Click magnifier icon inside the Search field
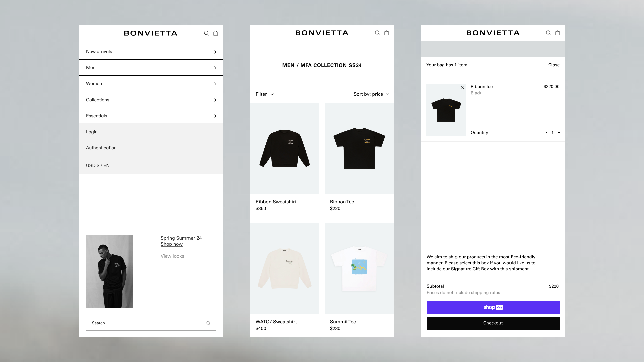This screenshot has height=362, width=644. click(x=208, y=323)
